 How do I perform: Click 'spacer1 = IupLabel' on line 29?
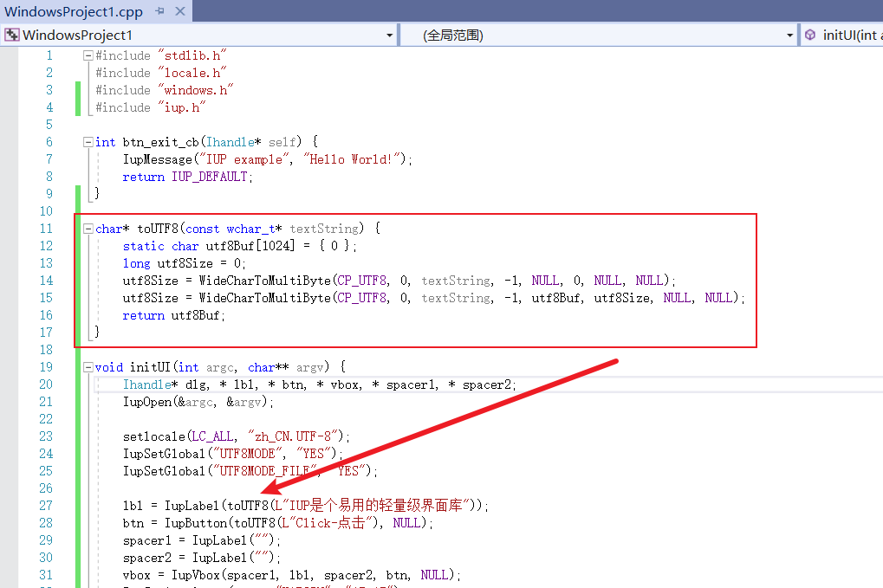pos(185,540)
